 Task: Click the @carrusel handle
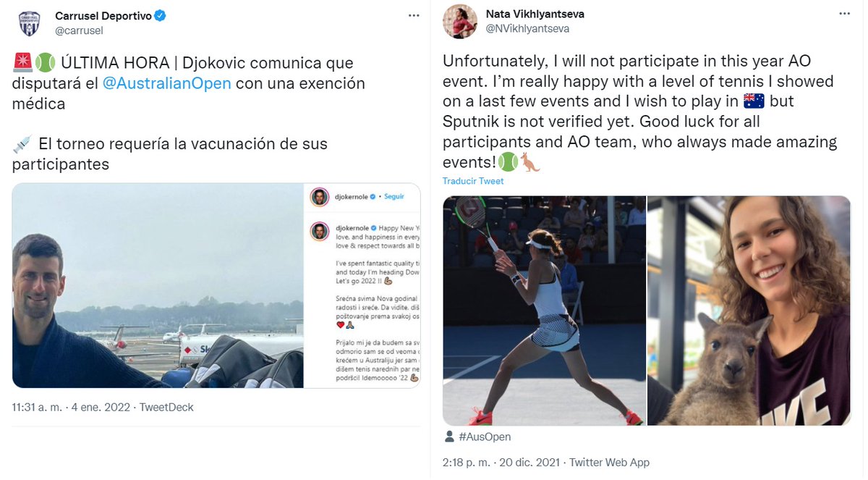tap(79, 30)
